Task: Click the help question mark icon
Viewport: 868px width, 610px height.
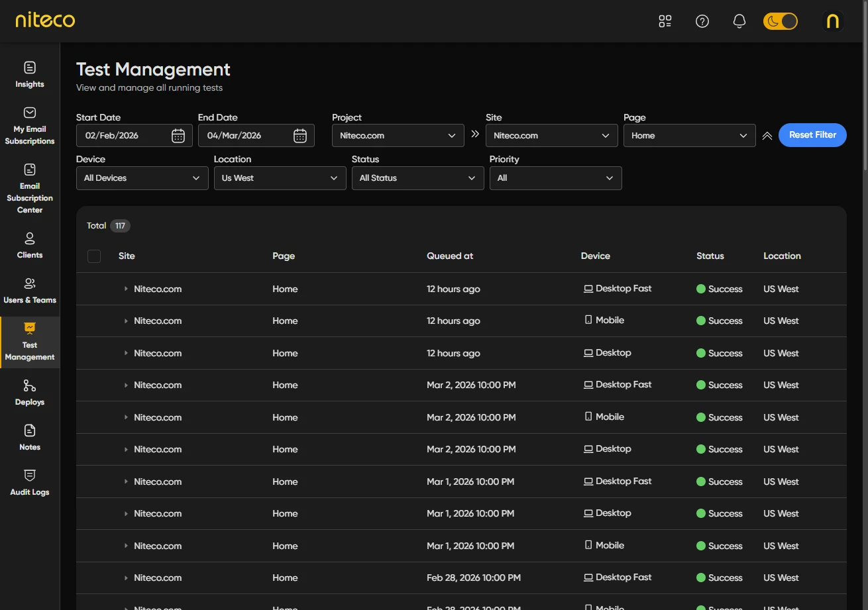Action: [x=702, y=21]
